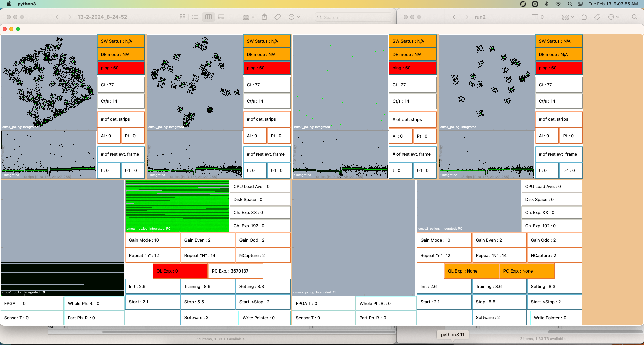Click the tag icon in 13-2-2024_8-24-52 window

277,17
